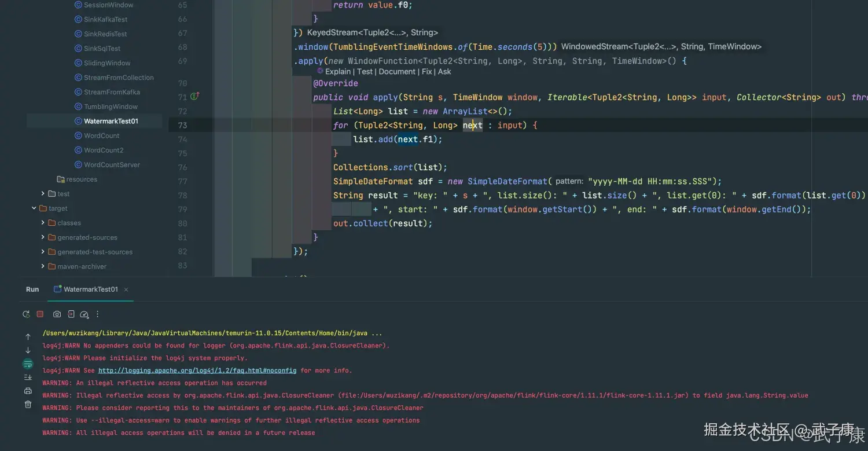Open TumblingWindow class in project tree
Image resolution: width=868 pixels, height=451 pixels.
tap(111, 106)
